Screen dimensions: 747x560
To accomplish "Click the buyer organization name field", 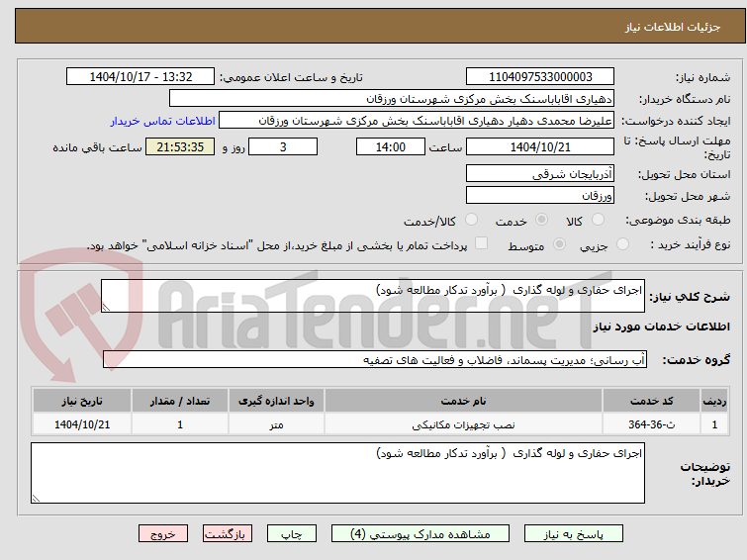I will click(x=392, y=99).
